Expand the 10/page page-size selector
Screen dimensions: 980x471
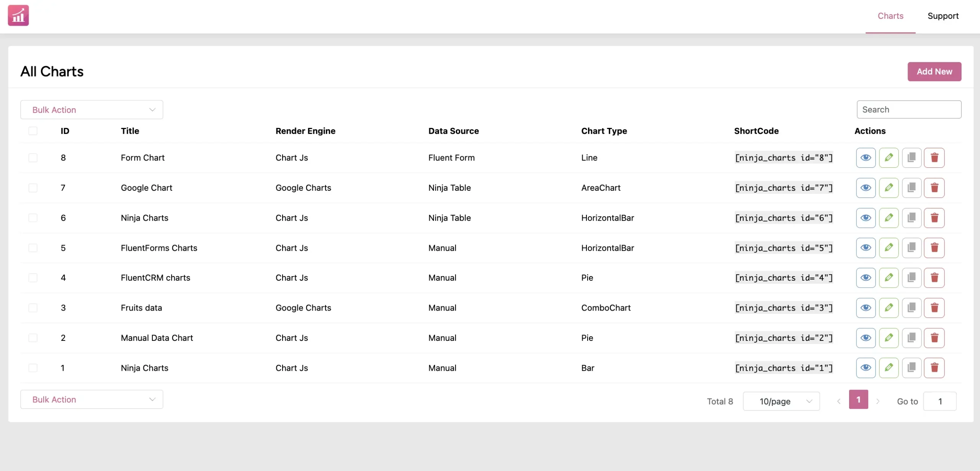(781, 401)
